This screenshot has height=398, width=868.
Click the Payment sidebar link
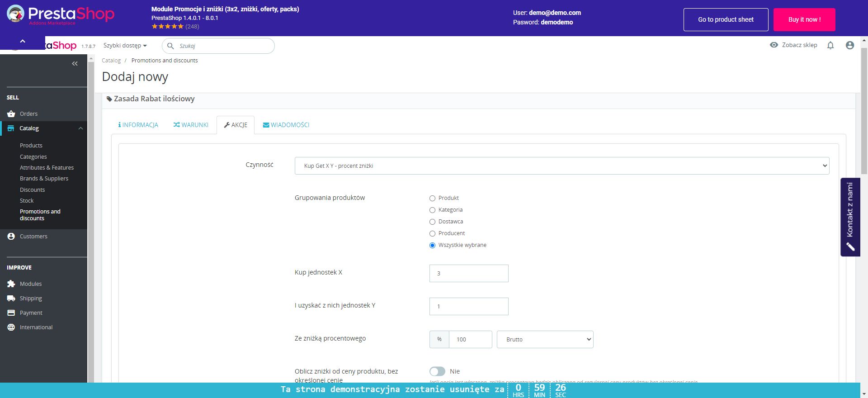tap(31, 313)
